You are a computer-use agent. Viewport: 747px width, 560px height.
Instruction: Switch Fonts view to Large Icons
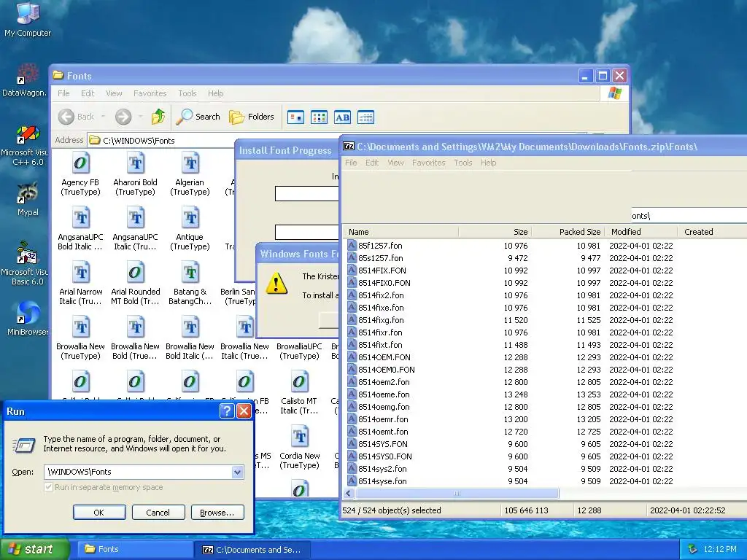pyautogui.click(x=296, y=117)
